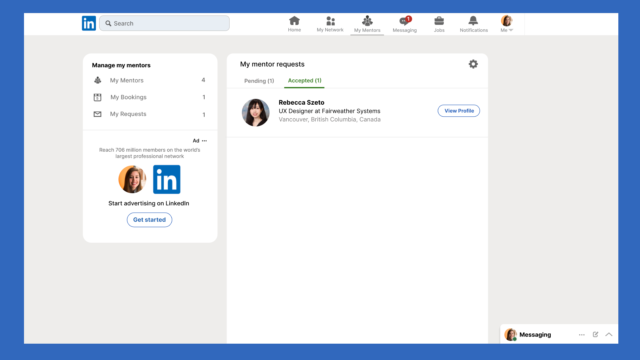This screenshot has height=360, width=640.
Task: Click the calendar icon beside My Bookings
Action: tap(98, 97)
